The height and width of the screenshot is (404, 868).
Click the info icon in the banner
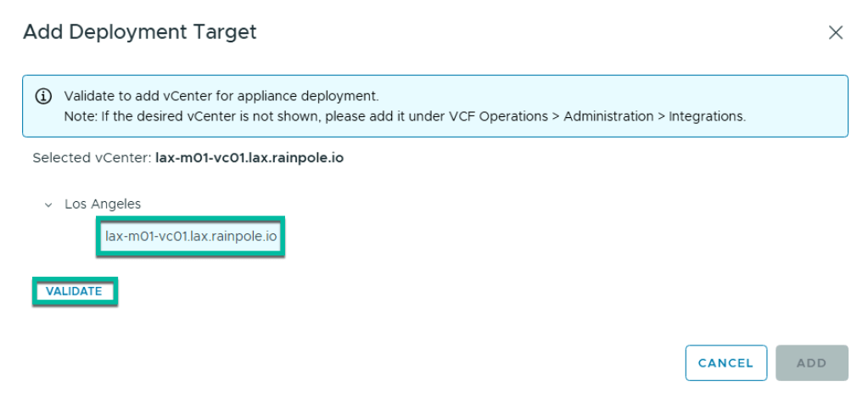click(43, 96)
